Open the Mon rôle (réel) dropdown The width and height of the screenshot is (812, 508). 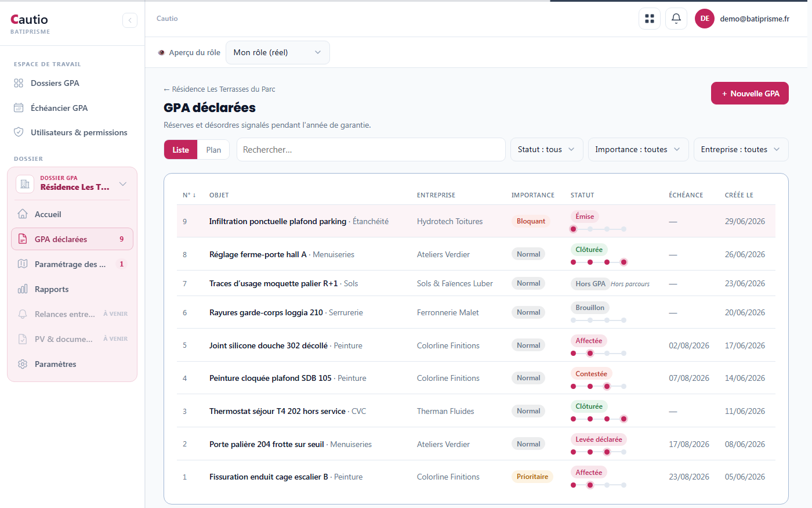click(x=278, y=52)
